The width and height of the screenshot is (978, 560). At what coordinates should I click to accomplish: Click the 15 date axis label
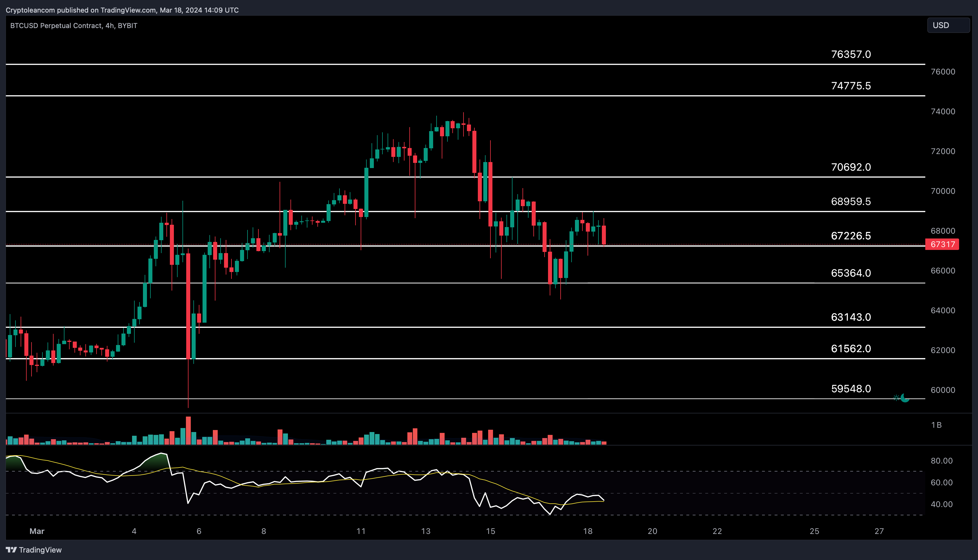(x=490, y=531)
